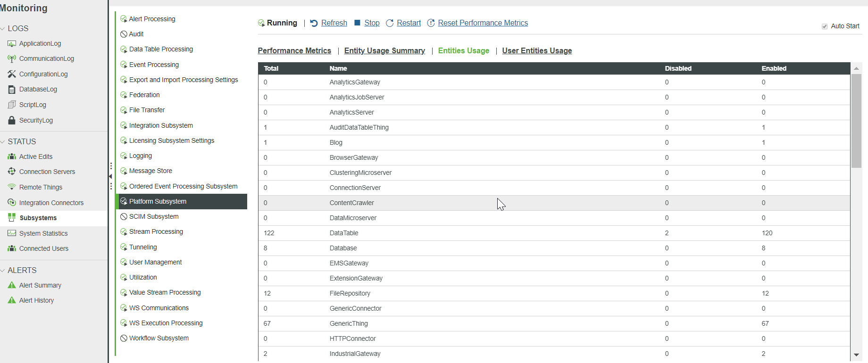Image resolution: width=868 pixels, height=363 pixels.
Task: Click the Active Edits people icon
Action: pyautogui.click(x=12, y=157)
